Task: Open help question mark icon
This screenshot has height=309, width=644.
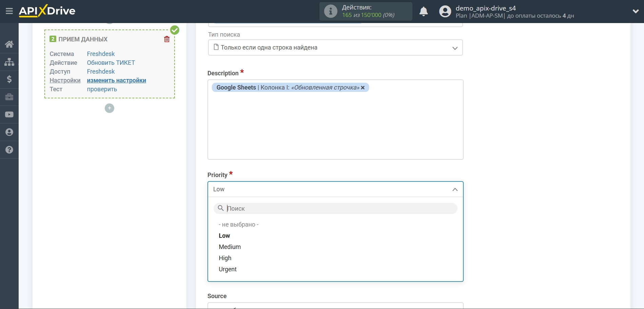Action: pyautogui.click(x=9, y=150)
